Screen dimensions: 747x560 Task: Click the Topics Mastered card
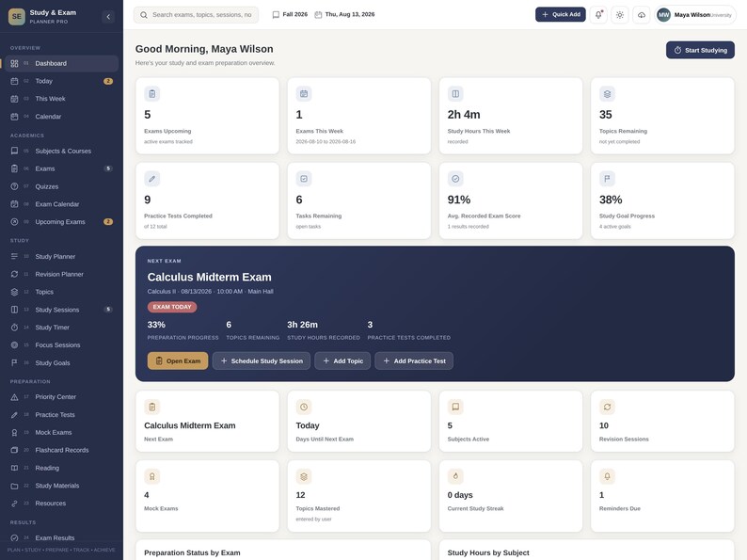click(x=358, y=496)
